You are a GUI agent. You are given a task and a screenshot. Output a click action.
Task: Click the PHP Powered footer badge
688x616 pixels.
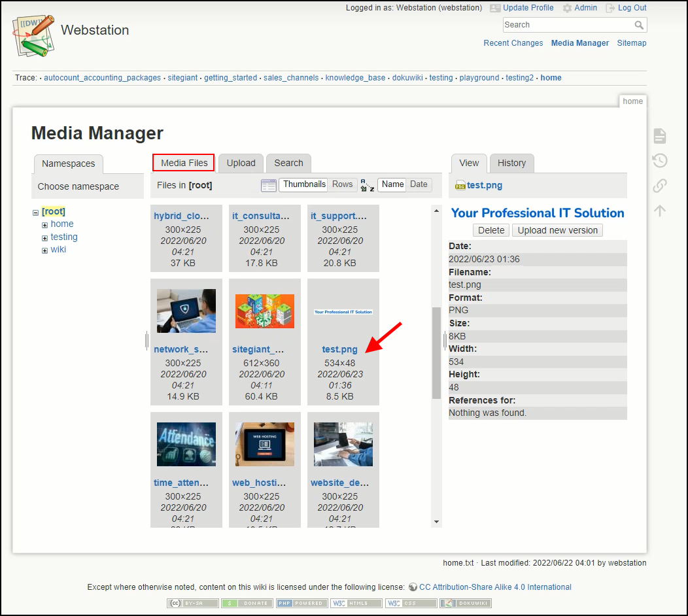pyautogui.click(x=302, y=604)
